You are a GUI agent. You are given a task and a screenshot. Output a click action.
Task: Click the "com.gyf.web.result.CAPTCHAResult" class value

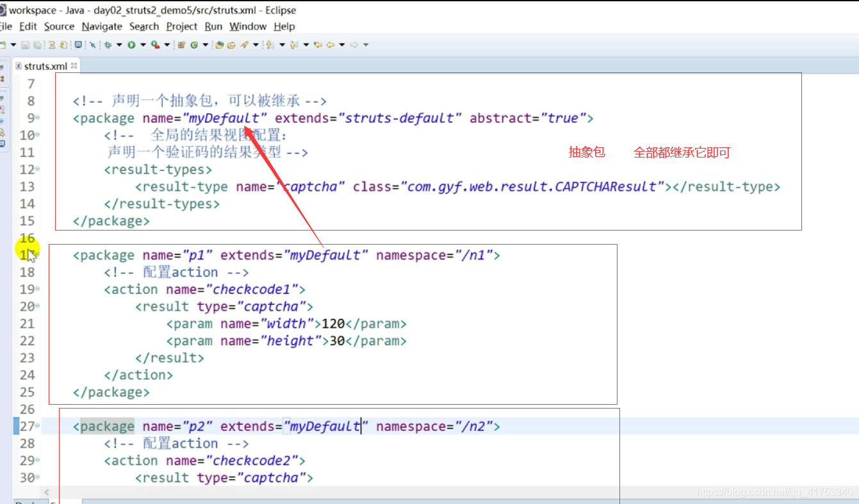(x=533, y=186)
